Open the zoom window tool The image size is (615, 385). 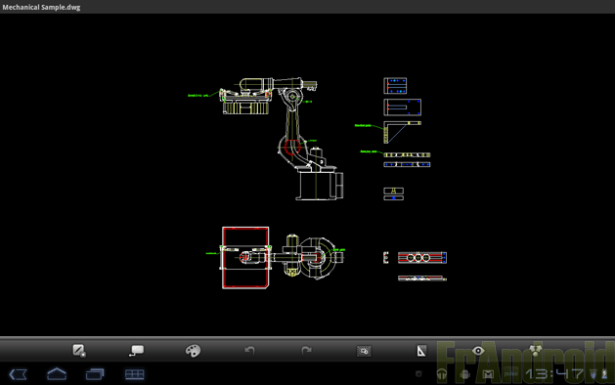pos(364,351)
